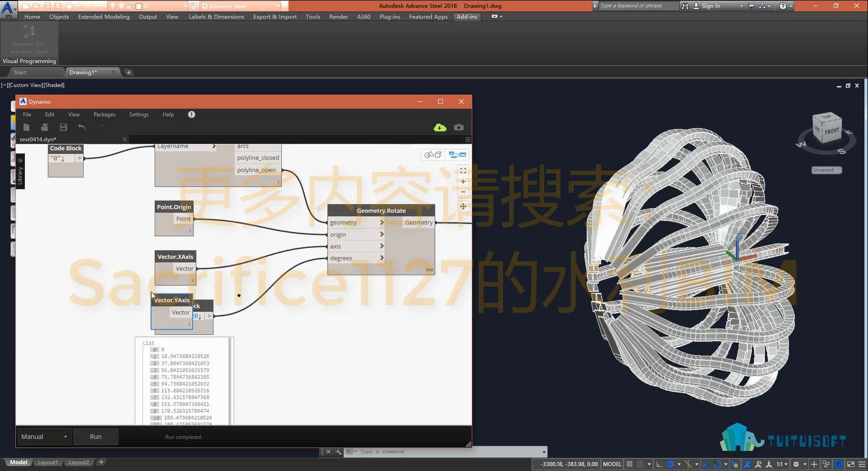868x471 pixels.
Task: Open the 1:1 annotation scale dropdown
Action: [782, 464]
